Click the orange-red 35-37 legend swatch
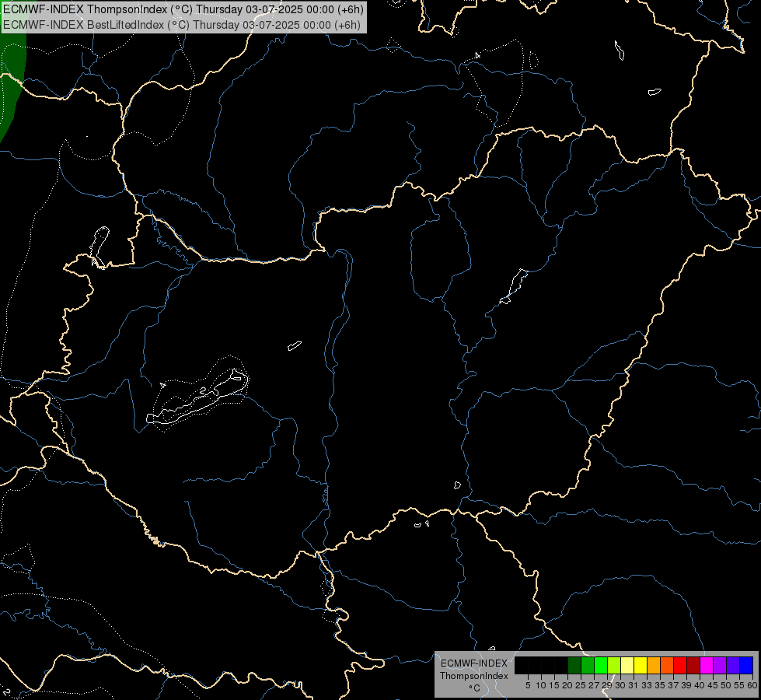 pos(667,666)
